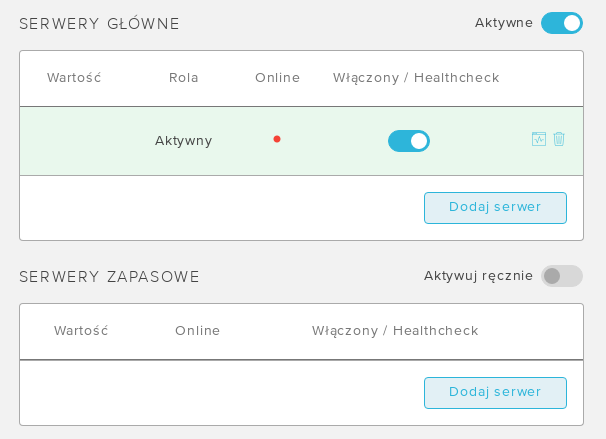This screenshot has width=606, height=439.
Task: Click Dodaj serwer under main servers
Action: (495, 208)
